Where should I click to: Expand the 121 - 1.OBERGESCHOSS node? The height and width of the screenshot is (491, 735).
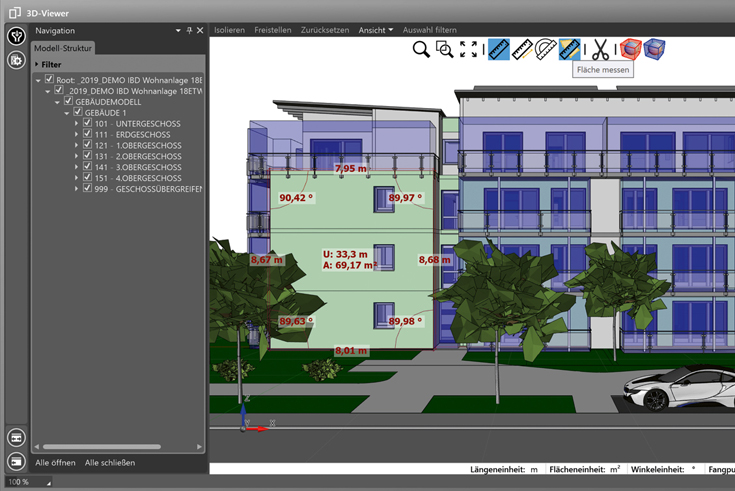tap(77, 146)
